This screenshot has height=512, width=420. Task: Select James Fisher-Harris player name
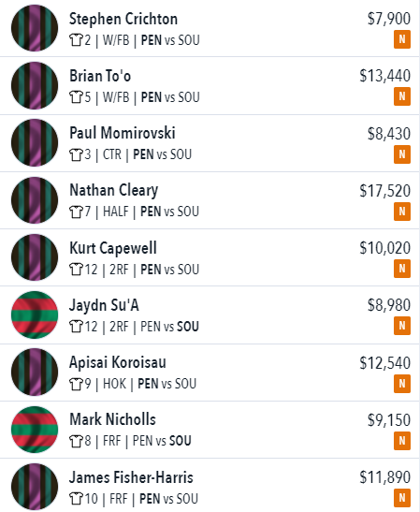(x=131, y=477)
